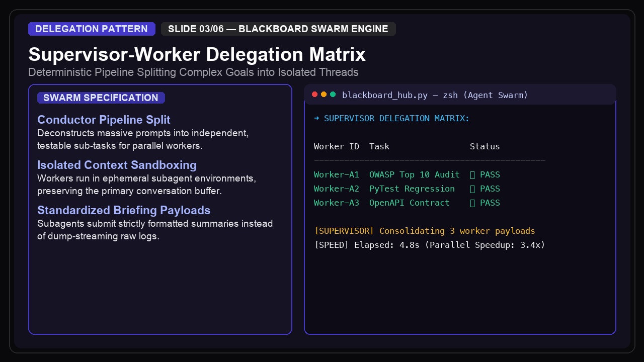Click the PASS status for Worker-A2
Image resolution: width=644 pixels, height=362 pixels.
[485, 189]
